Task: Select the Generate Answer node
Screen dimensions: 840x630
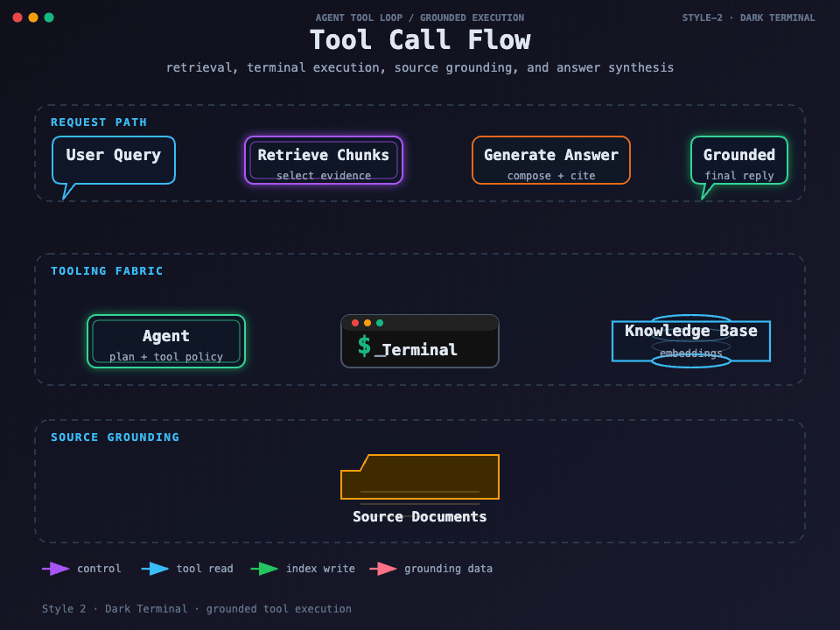Action: 550,160
